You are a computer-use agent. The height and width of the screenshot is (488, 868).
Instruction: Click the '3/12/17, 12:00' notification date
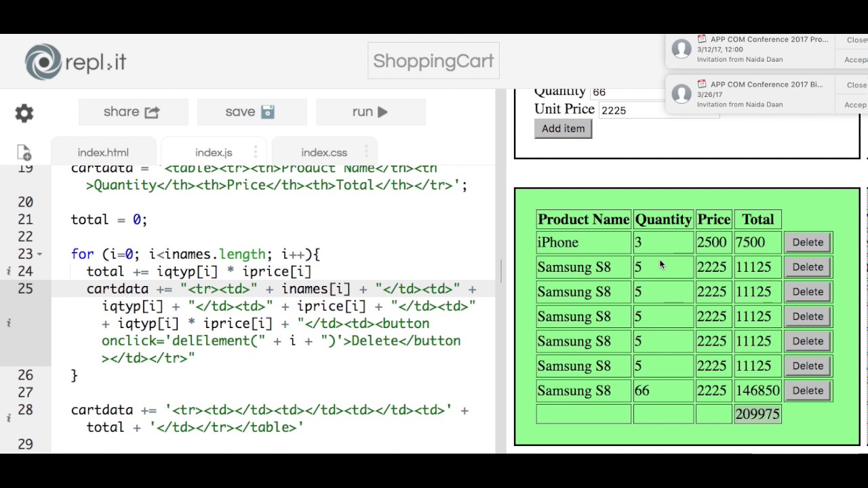[720, 49]
